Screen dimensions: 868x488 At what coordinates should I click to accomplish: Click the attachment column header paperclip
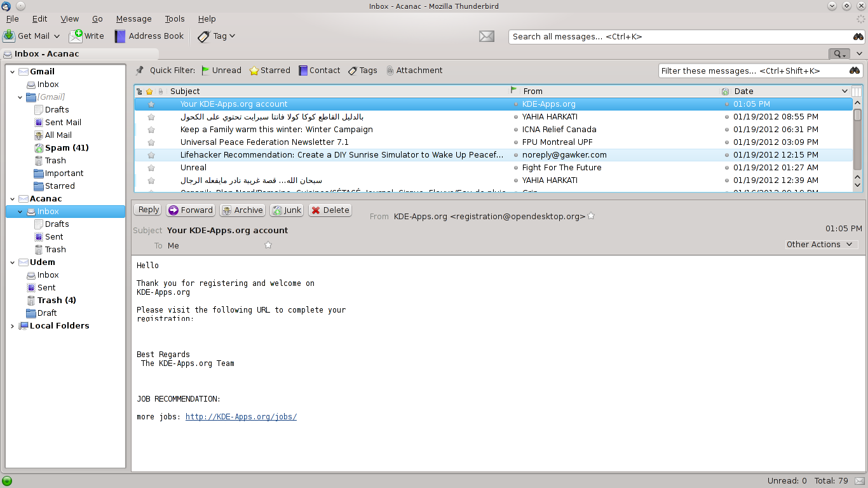tap(161, 91)
